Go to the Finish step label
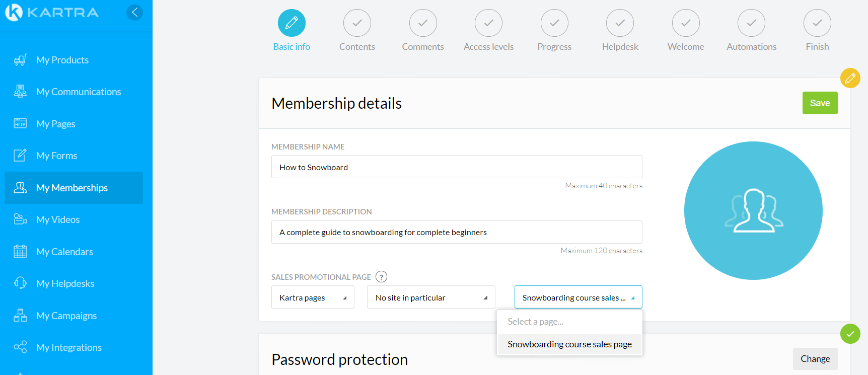This screenshot has height=375, width=868. [x=817, y=47]
